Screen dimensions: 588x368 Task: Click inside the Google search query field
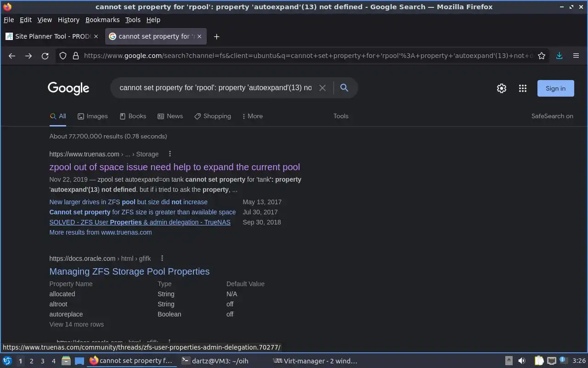[x=215, y=88]
